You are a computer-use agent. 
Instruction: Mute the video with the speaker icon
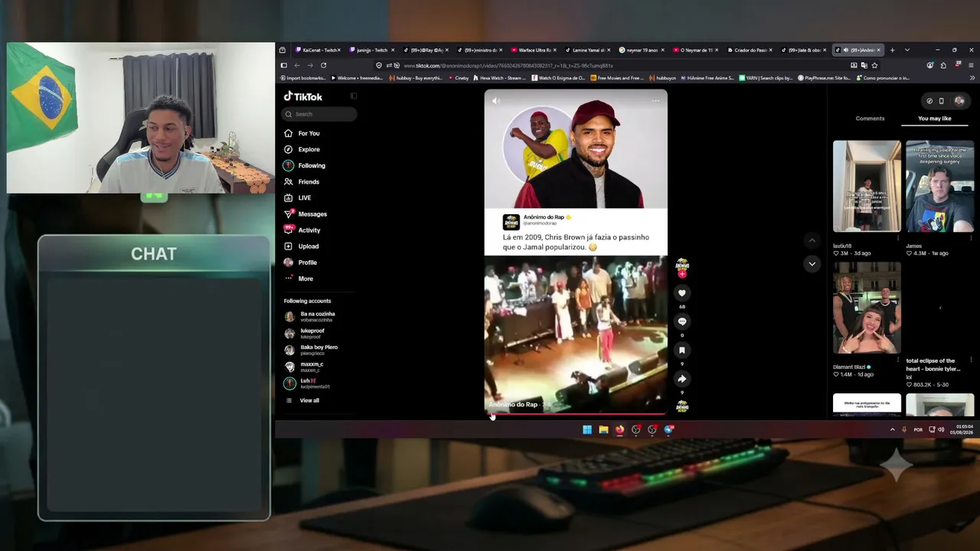[496, 100]
